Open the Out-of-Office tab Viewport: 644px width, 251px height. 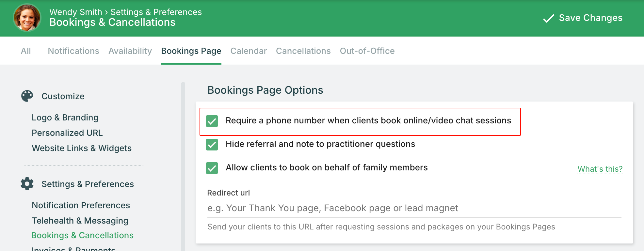click(367, 51)
